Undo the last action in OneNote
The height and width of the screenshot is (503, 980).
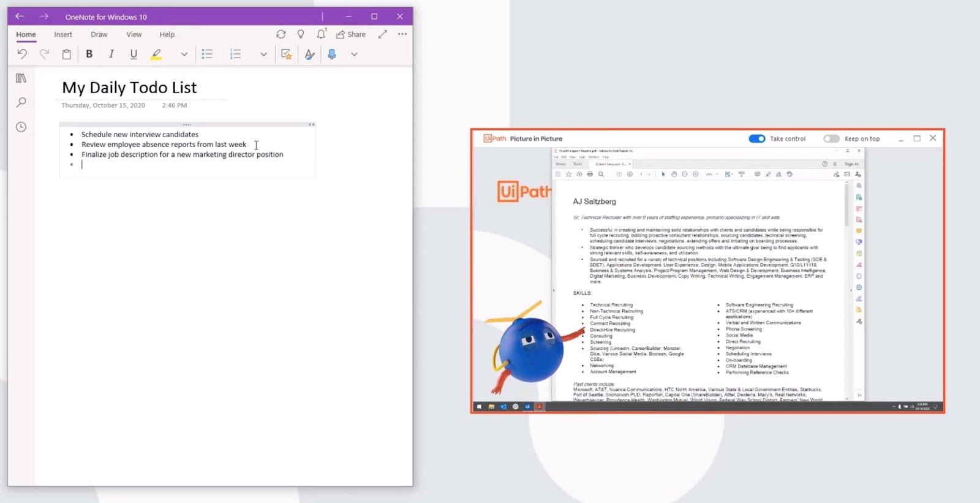pyautogui.click(x=22, y=54)
